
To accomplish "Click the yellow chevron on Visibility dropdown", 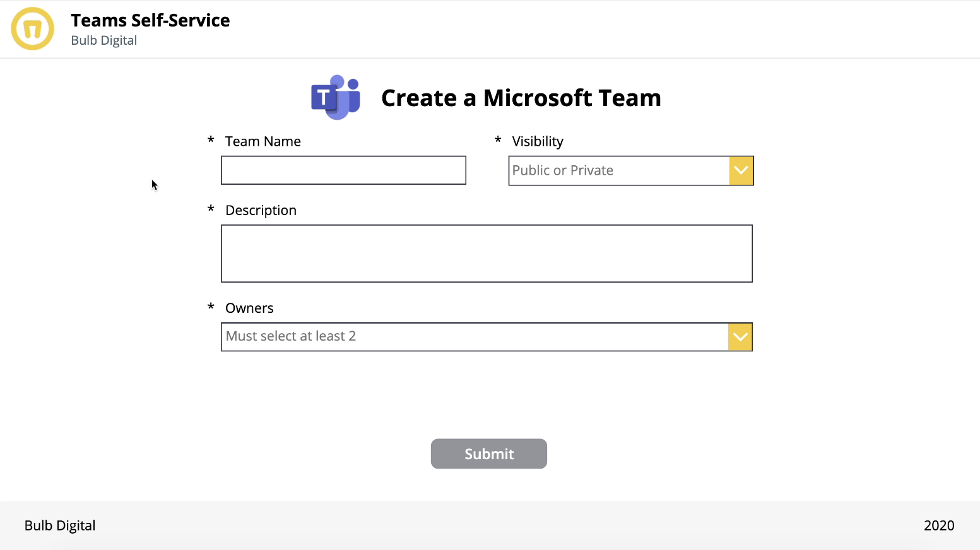I will click(x=740, y=170).
